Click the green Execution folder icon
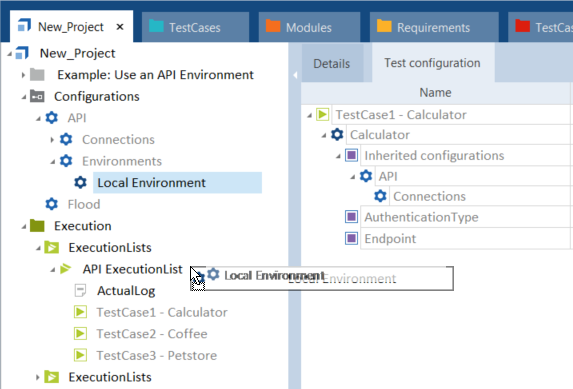This screenshot has width=573, height=389. point(37,226)
